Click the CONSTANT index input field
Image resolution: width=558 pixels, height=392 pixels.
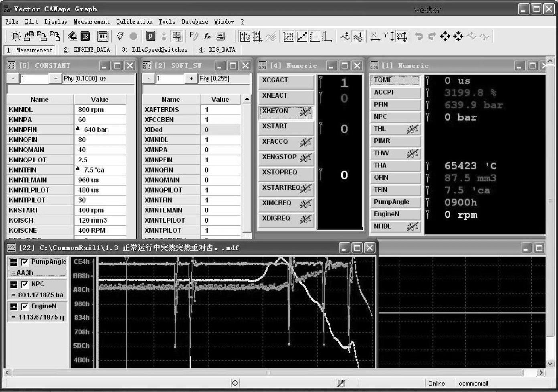(x=34, y=78)
